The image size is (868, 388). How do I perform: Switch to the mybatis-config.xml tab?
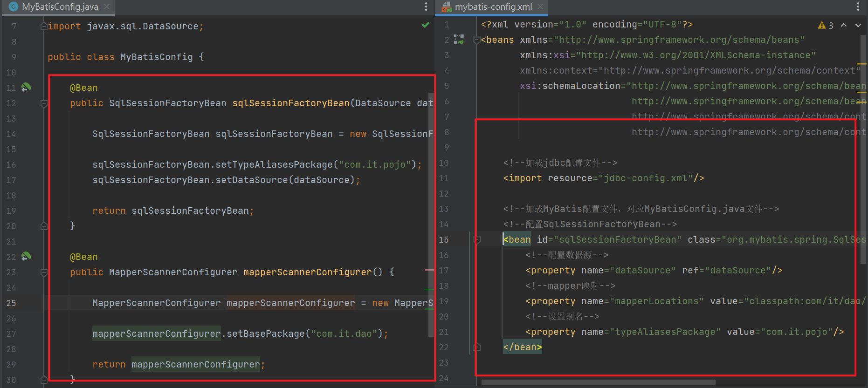(x=493, y=7)
